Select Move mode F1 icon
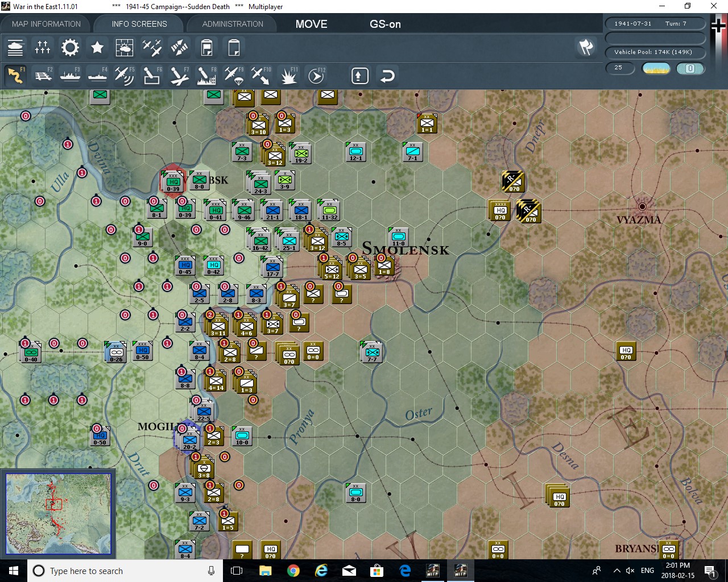This screenshot has width=728, height=582. [x=15, y=75]
